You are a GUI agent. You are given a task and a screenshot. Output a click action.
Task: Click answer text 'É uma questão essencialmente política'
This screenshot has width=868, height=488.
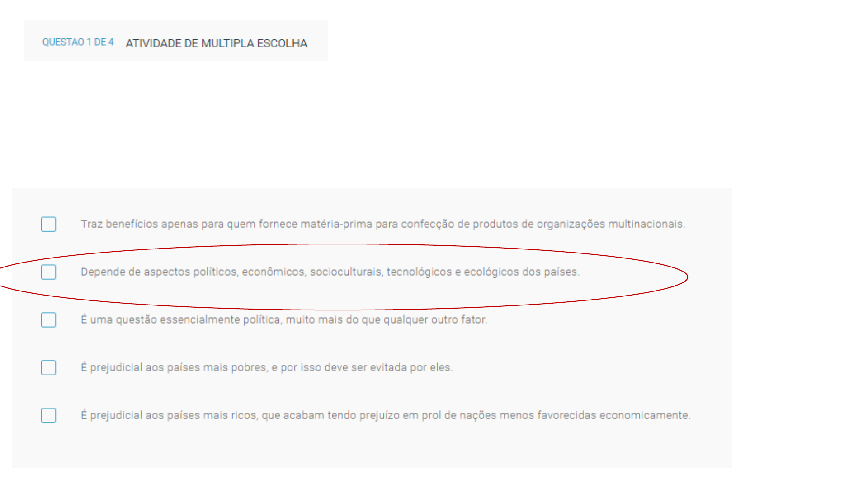[x=181, y=320]
